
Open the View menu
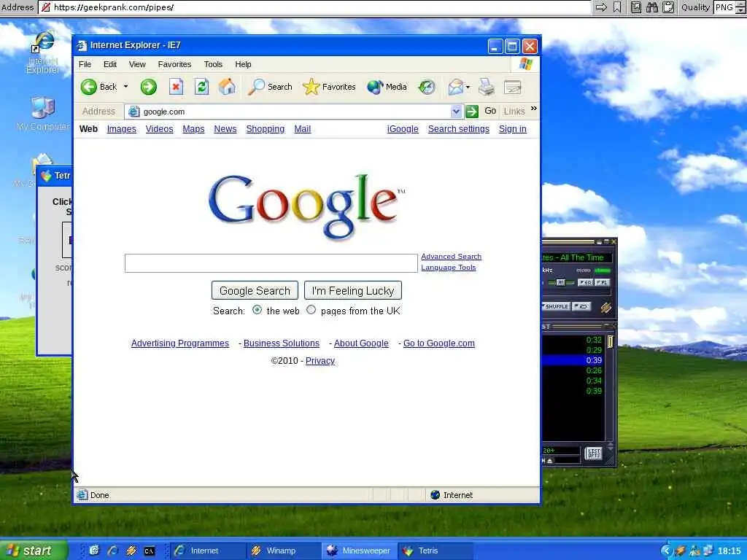pyautogui.click(x=137, y=64)
